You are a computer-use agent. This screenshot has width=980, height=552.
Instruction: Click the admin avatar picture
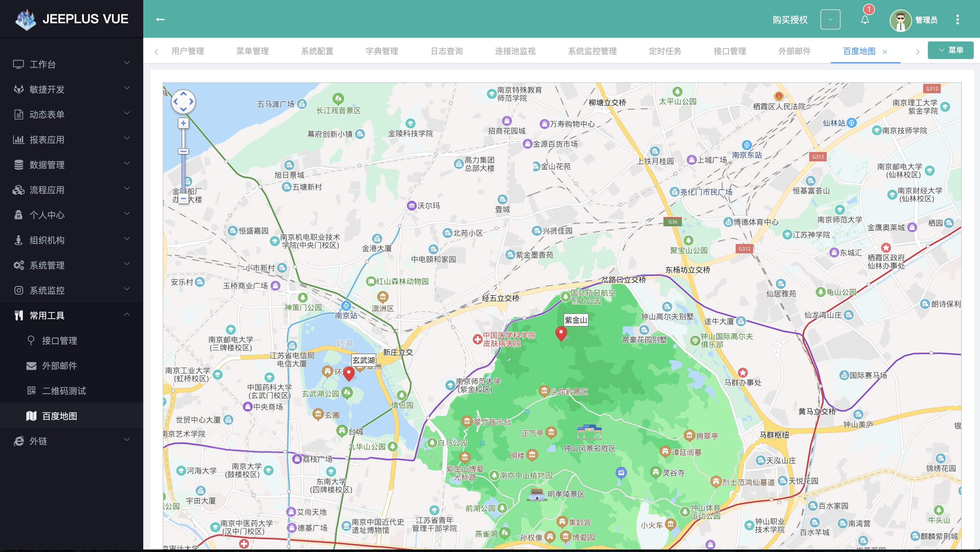pos(900,20)
